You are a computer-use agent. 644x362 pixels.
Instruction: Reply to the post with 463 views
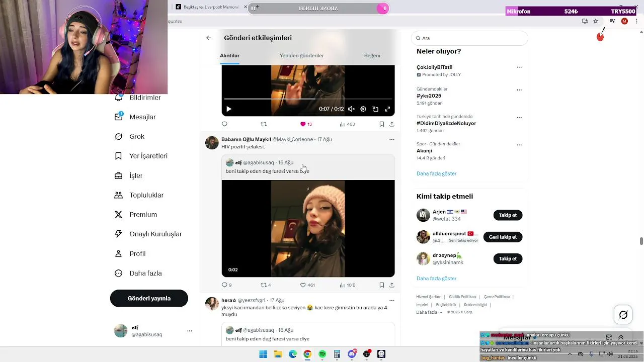point(224,124)
